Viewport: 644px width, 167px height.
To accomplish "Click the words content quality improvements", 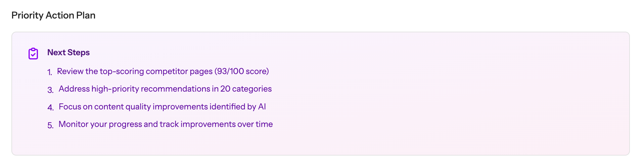I will click(x=151, y=107).
